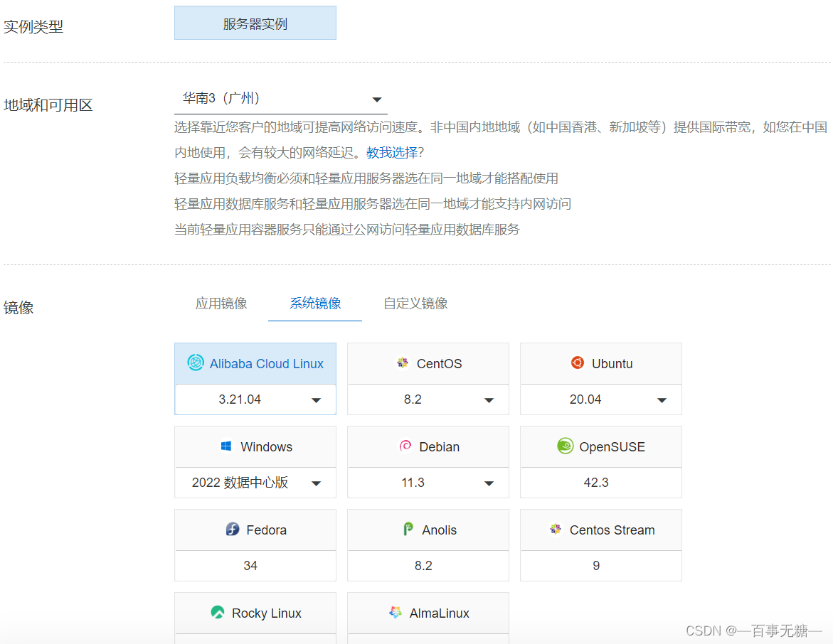Select the 服务器实例 instance type button
Viewport: 833px width, 644px height.
pos(255,23)
